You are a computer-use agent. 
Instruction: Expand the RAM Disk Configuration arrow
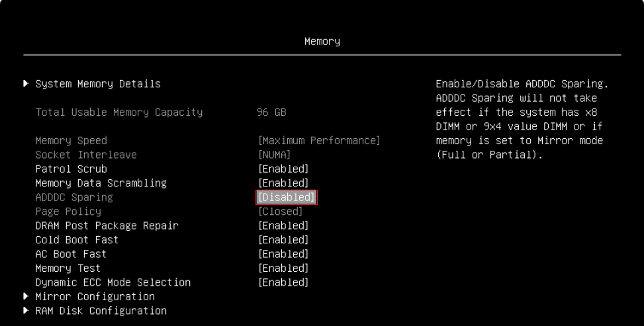26,311
